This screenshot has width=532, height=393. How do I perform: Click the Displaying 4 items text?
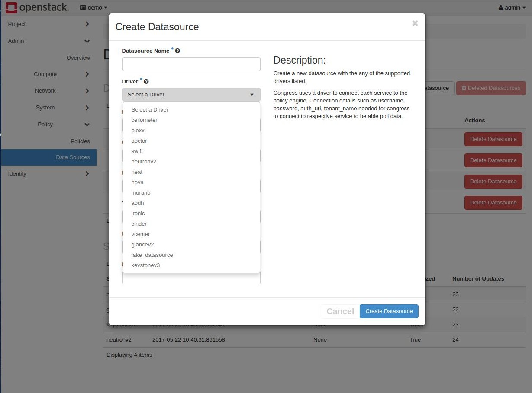[129, 355]
